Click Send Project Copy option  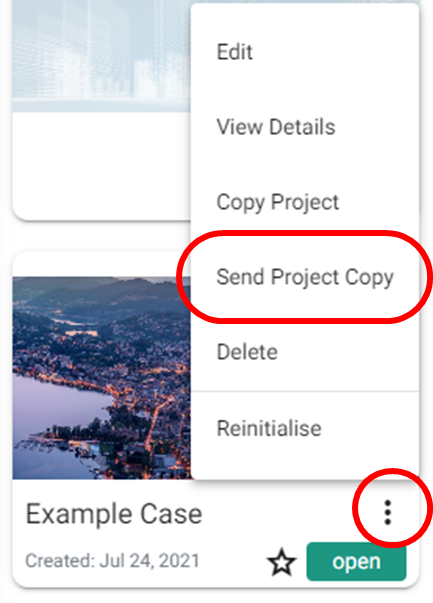[x=305, y=277]
